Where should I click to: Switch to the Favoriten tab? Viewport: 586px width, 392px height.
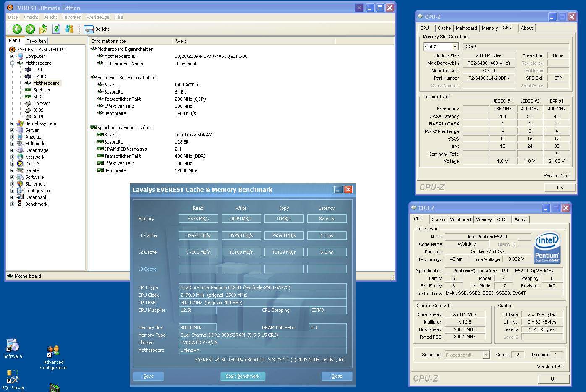(36, 41)
